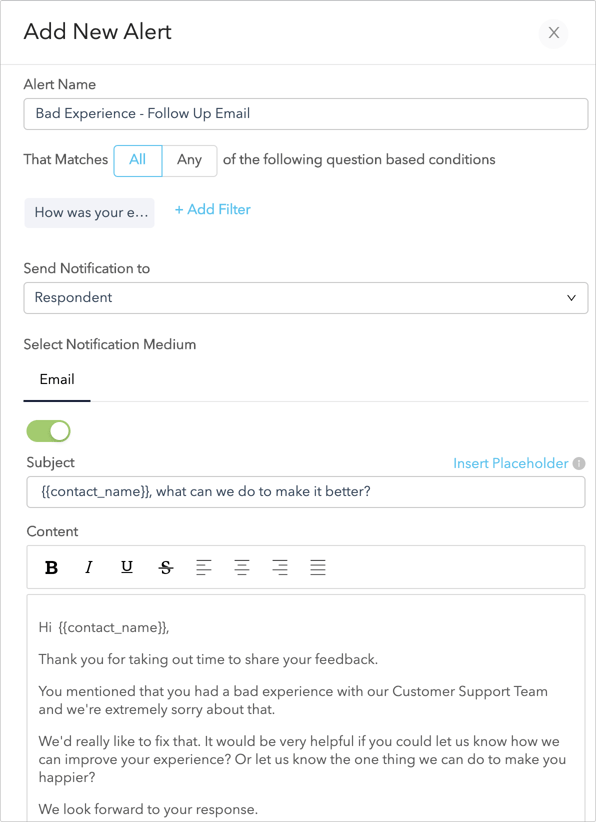Image resolution: width=596 pixels, height=822 pixels.
Task: Select Any matching condition mode
Action: click(x=189, y=160)
